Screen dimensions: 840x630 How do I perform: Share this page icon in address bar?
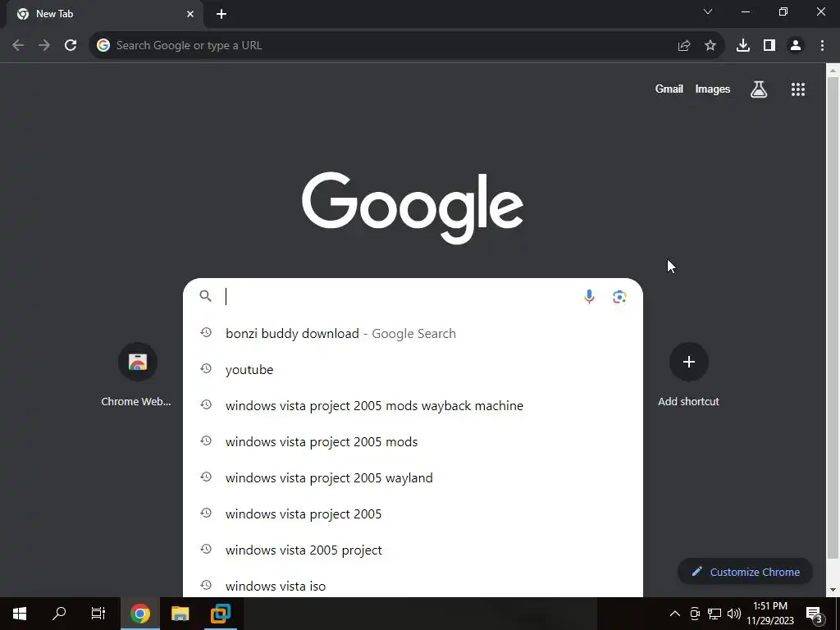tap(684, 46)
